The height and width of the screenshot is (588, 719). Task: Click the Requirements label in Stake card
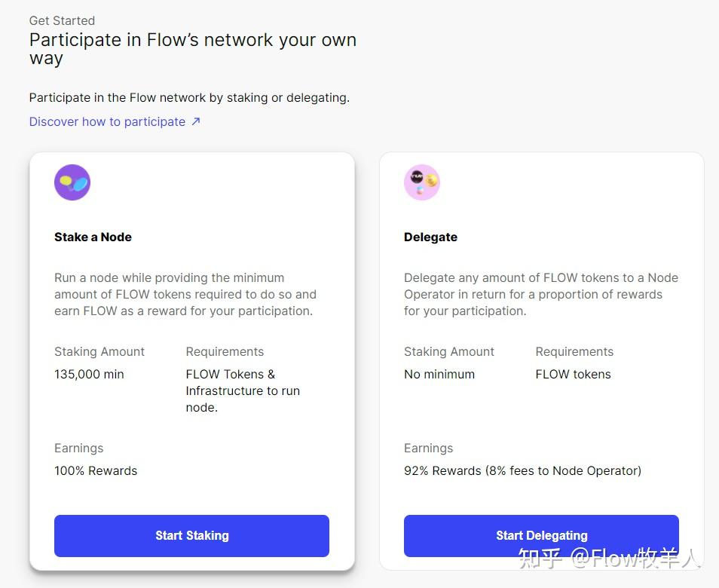pos(225,352)
